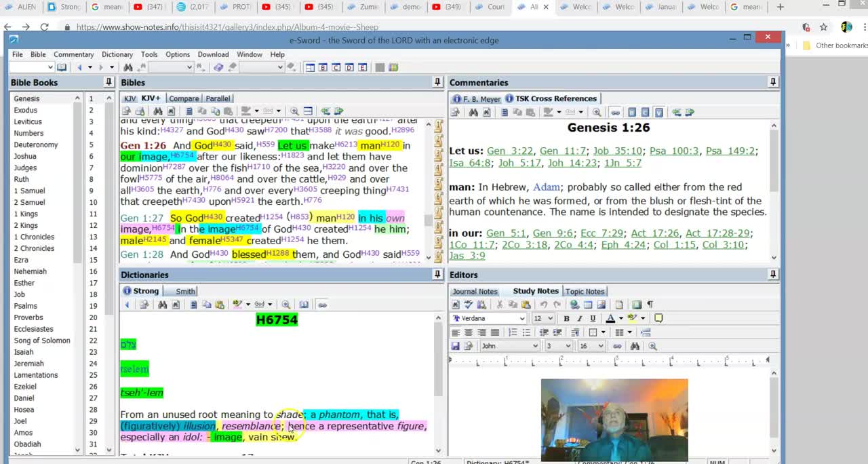Toggle Underline formatting in Editors
This screenshot has height=464, width=868.
[593, 318]
